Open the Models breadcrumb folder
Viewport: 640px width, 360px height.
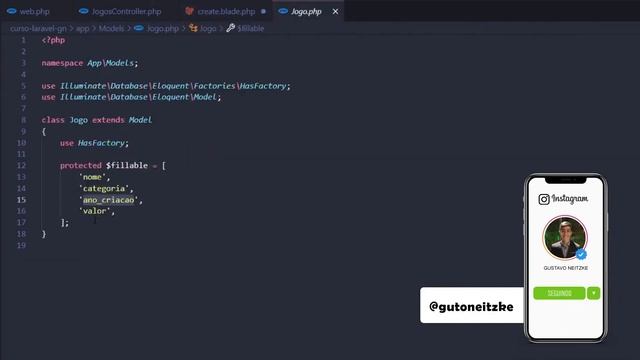coord(111,29)
